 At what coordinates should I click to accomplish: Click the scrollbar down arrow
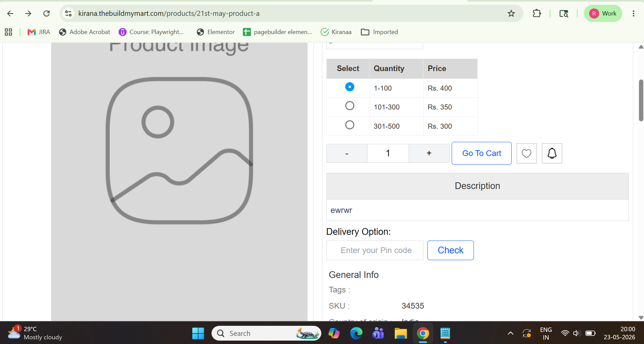point(641,318)
